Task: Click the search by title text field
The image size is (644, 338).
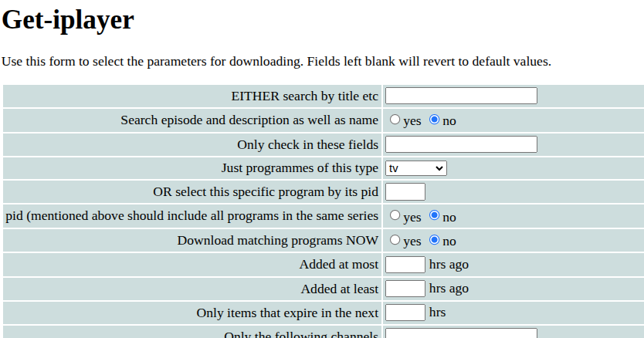Action: click(461, 96)
